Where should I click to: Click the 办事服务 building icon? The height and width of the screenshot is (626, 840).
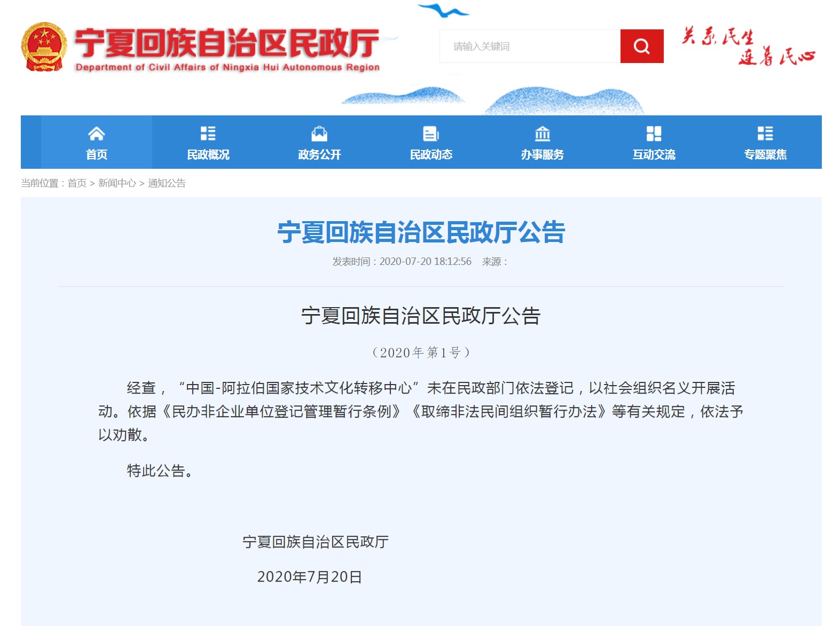pyautogui.click(x=543, y=133)
